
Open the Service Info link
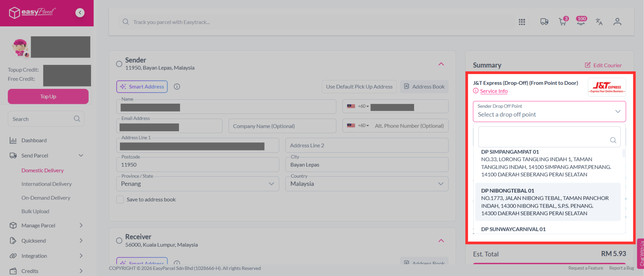coord(494,91)
